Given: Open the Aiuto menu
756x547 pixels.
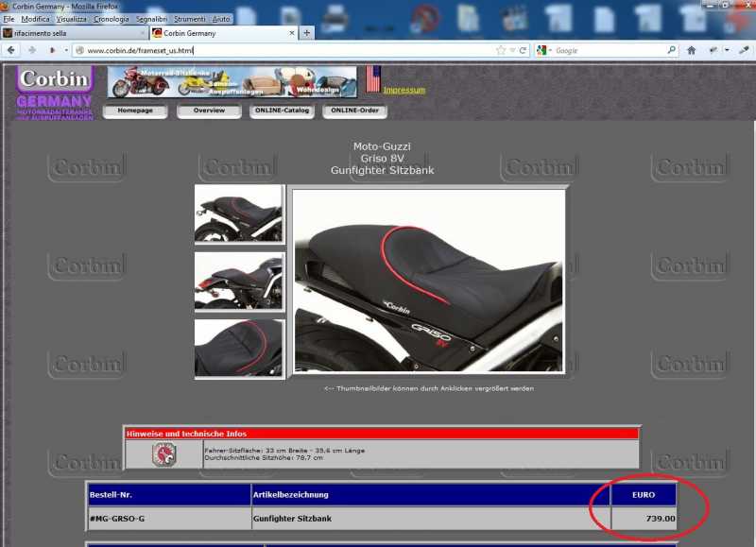Looking at the screenshot, I should click(x=221, y=19).
